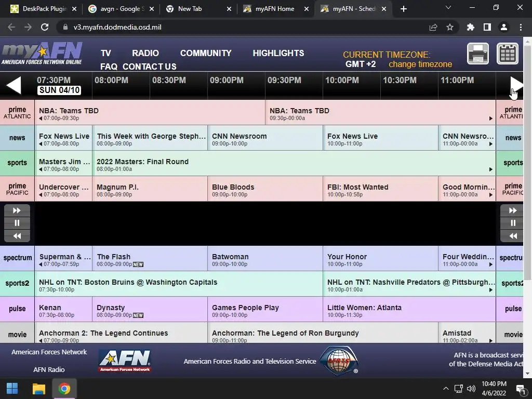
Task: Click the AFN Radio footer link
Action: click(x=49, y=369)
